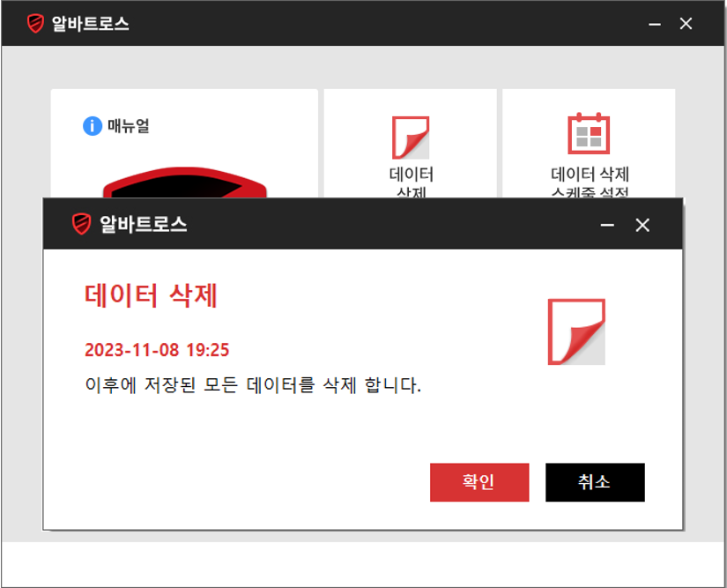Click the red 데이터 삭제 heading in dialog
The image size is (727, 588).
point(151,296)
